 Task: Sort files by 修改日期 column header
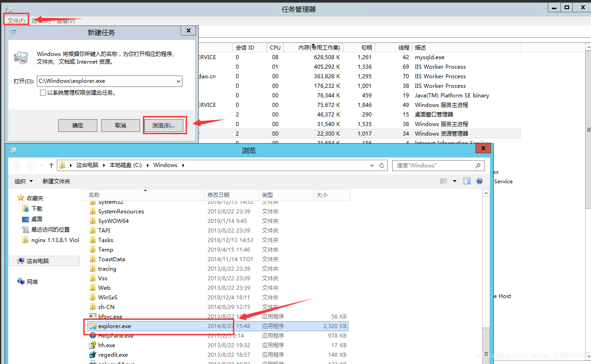pos(232,195)
